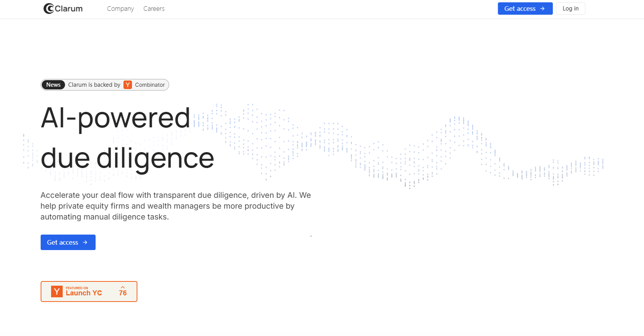
Task: Click the Clarum wordmark text in header
Action: click(x=69, y=9)
